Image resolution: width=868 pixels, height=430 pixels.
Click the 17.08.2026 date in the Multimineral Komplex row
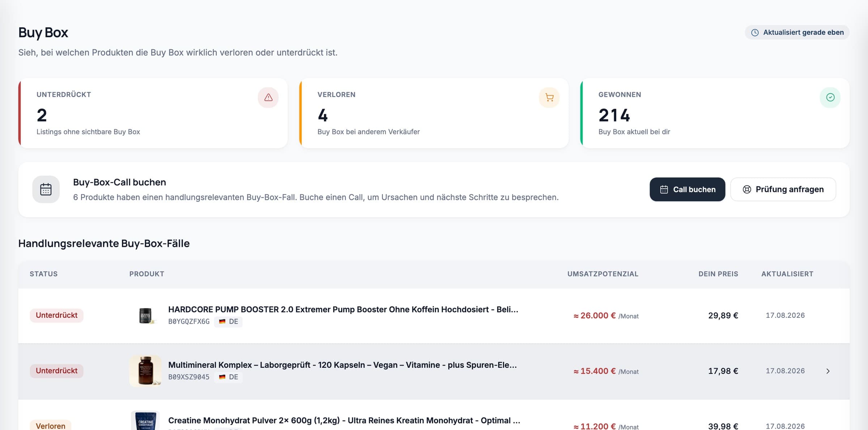pos(785,371)
